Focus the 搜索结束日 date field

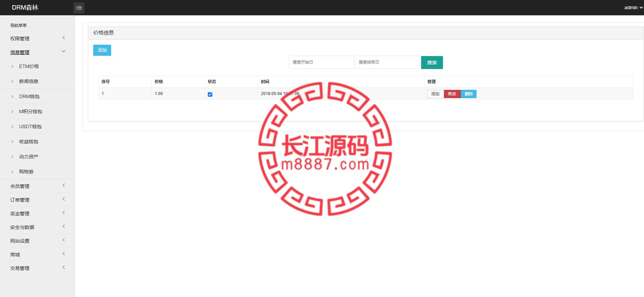(387, 62)
